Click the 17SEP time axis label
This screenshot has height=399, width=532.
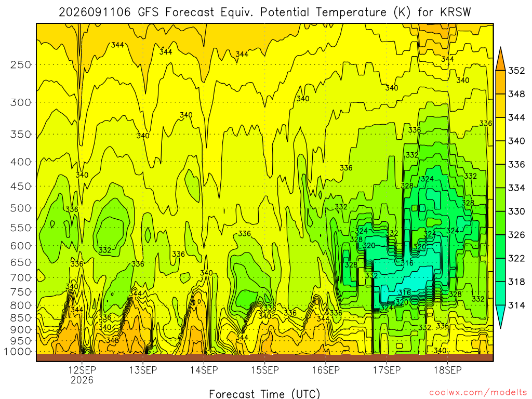[x=387, y=370]
